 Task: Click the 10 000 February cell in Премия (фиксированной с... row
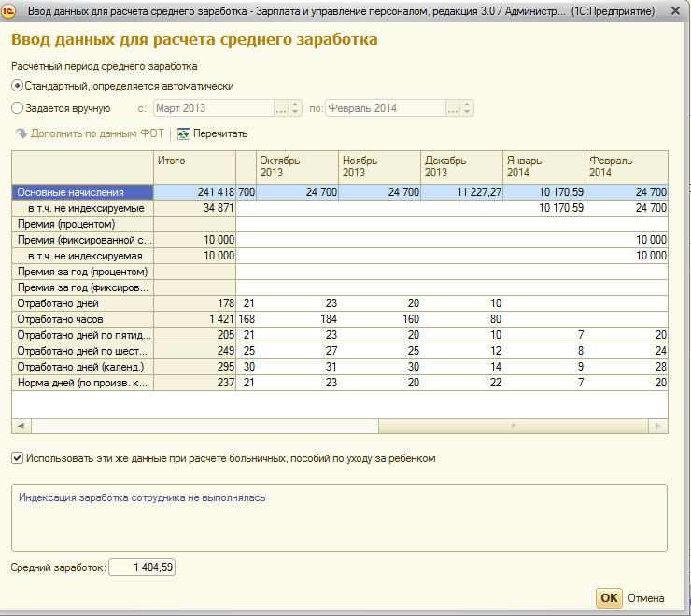[x=627, y=240]
